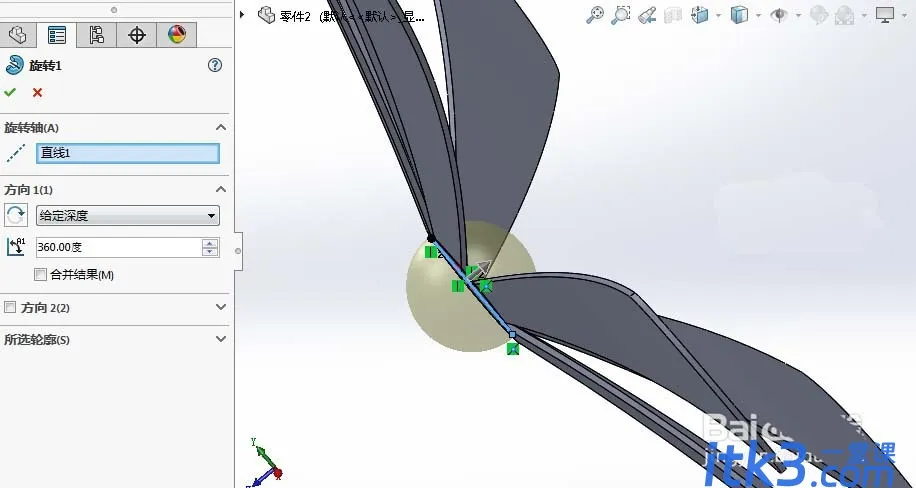Enable the 合并结果(M) checkbox
The image size is (916, 488).
40,274
